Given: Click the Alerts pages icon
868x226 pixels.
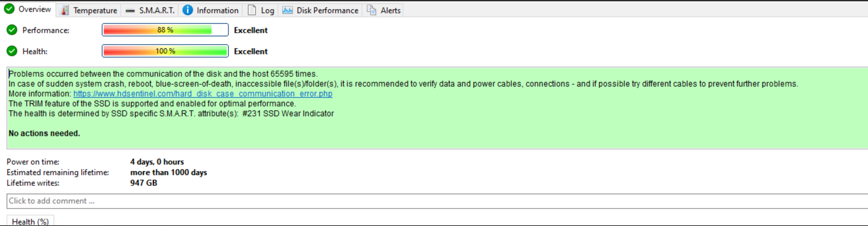Looking at the screenshot, I should (x=371, y=10).
